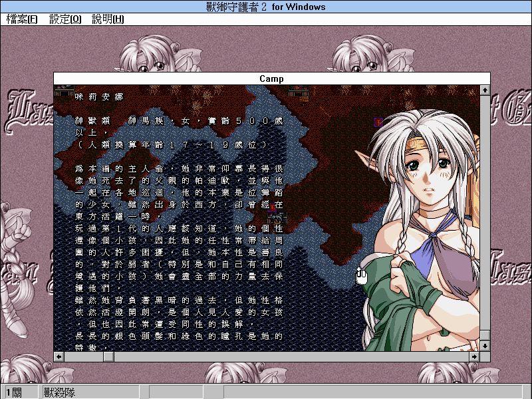Click the horizontal scroll right arrow
Screen dimensions: 532x399
coord(474,356)
